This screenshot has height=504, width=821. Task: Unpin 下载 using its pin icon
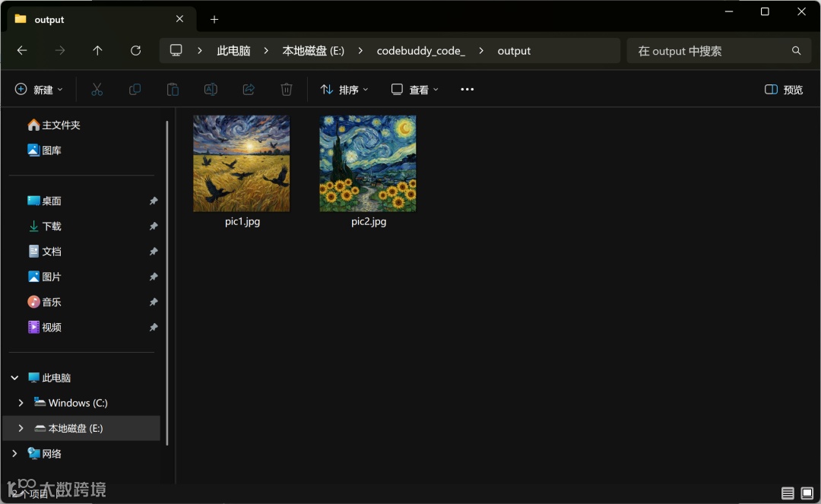click(154, 226)
